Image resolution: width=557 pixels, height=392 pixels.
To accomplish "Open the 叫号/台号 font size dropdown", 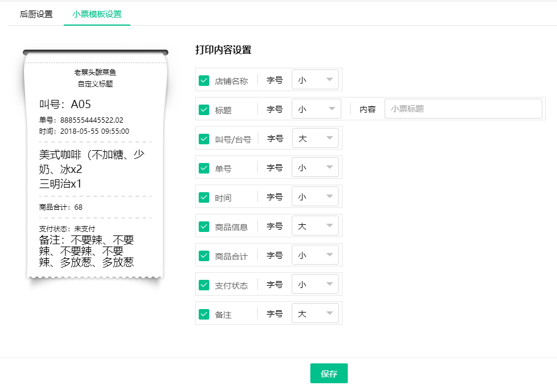I will point(315,138).
